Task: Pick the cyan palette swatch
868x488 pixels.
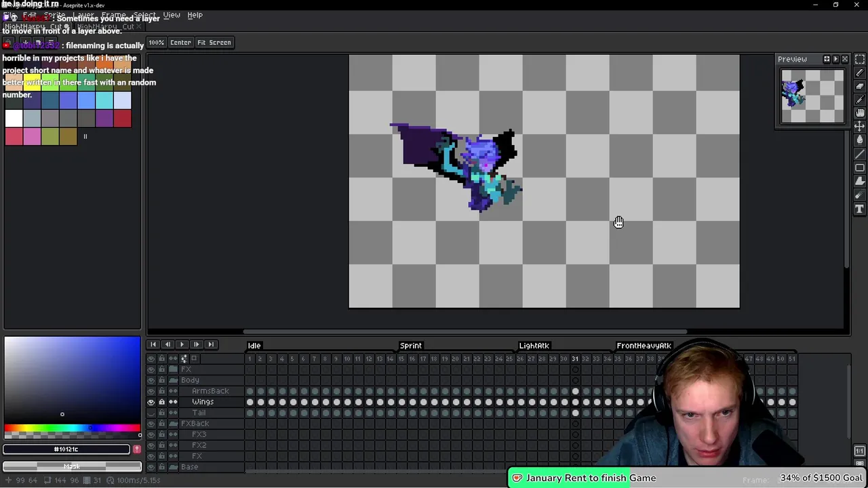Action: coord(104,100)
